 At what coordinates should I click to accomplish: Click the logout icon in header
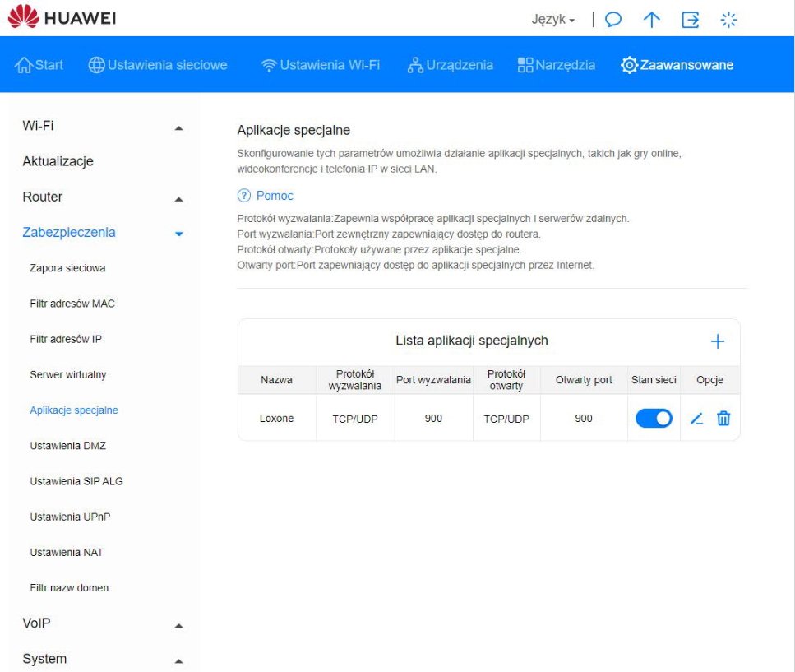pyautogui.click(x=691, y=20)
